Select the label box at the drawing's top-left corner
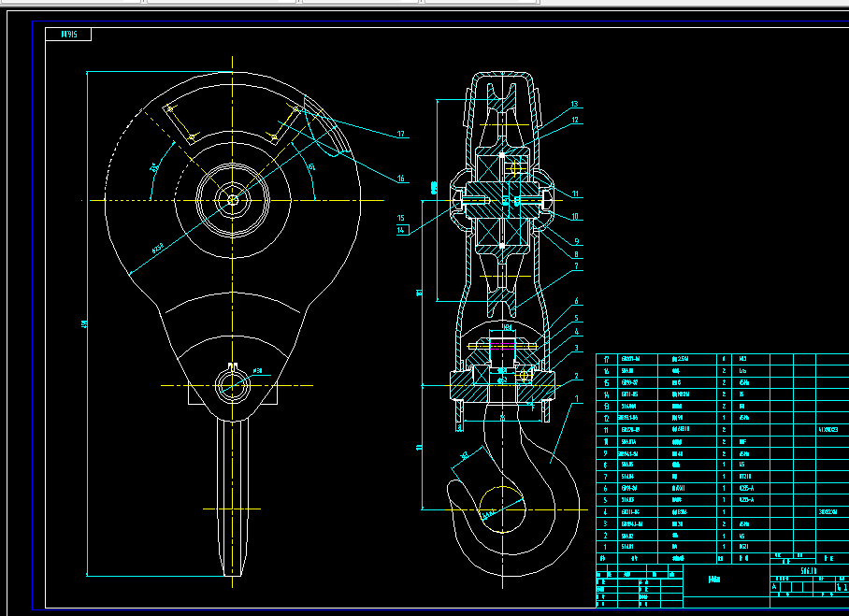The width and height of the screenshot is (849, 616). [68, 34]
